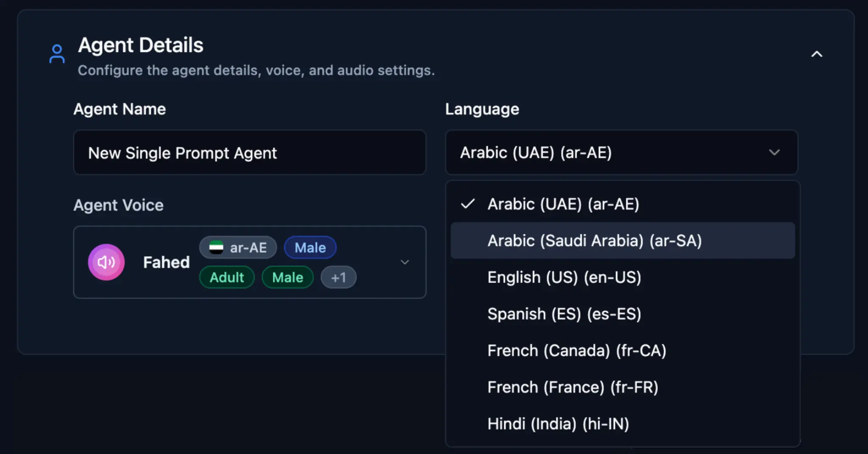Viewport: 868px width, 454px height.
Task: Show more tags via +1 badge
Action: (338, 277)
